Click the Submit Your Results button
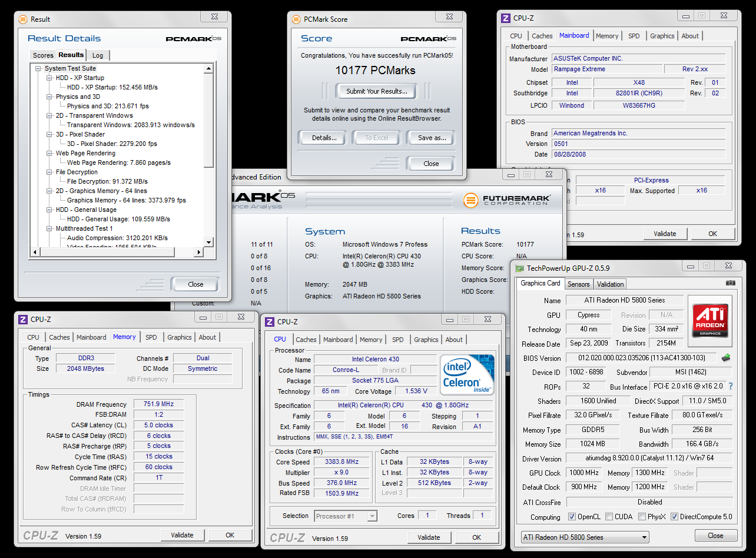Image resolution: width=756 pixels, height=558 pixels. click(377, 91)
